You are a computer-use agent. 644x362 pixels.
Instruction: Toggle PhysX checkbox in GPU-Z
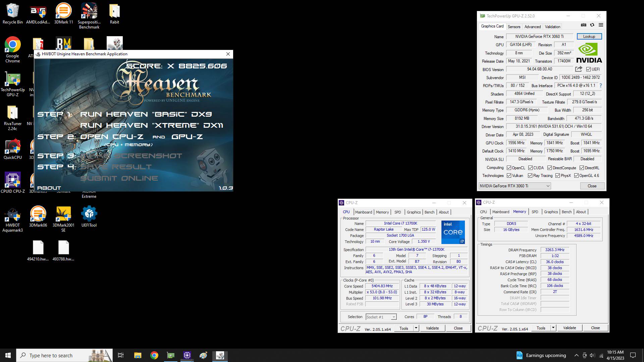point(557,176)
